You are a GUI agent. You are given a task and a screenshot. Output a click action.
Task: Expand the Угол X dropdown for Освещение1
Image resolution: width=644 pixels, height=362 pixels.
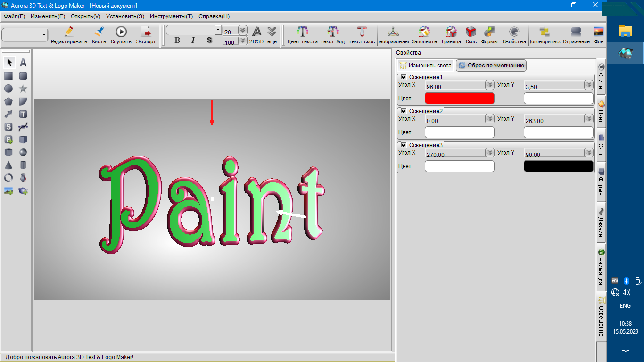490,85
